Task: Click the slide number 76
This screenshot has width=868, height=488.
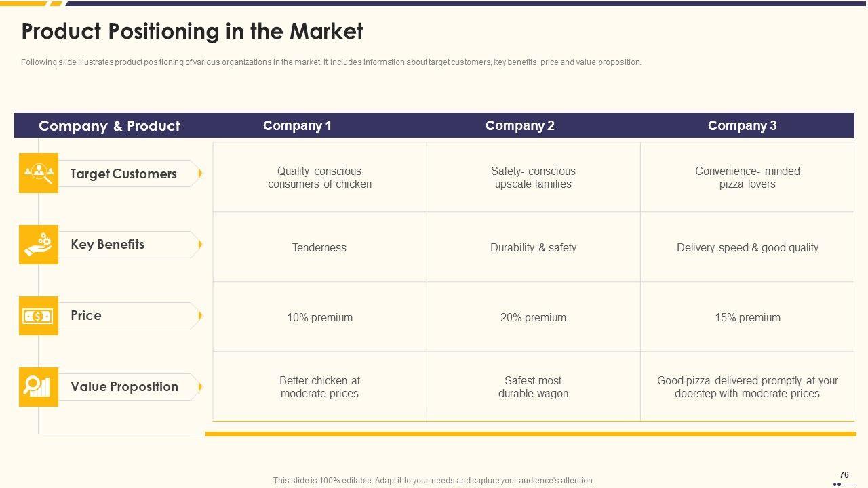Action: point(844,475)
